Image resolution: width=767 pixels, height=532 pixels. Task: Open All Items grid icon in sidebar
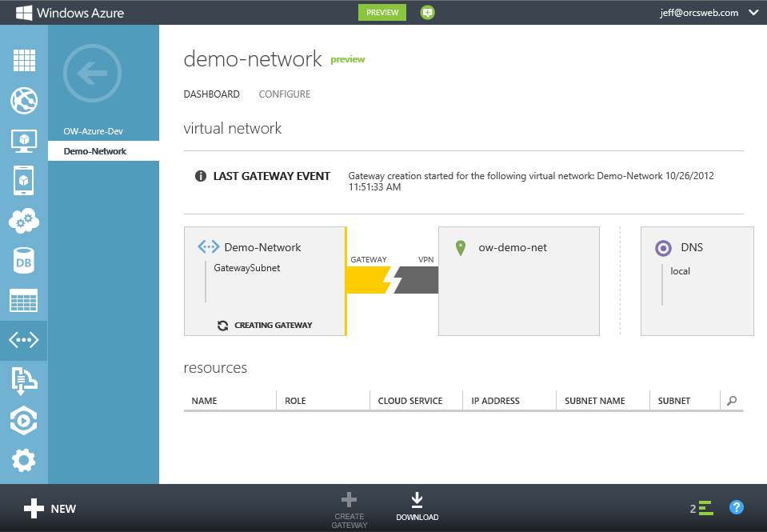(24, 60)
